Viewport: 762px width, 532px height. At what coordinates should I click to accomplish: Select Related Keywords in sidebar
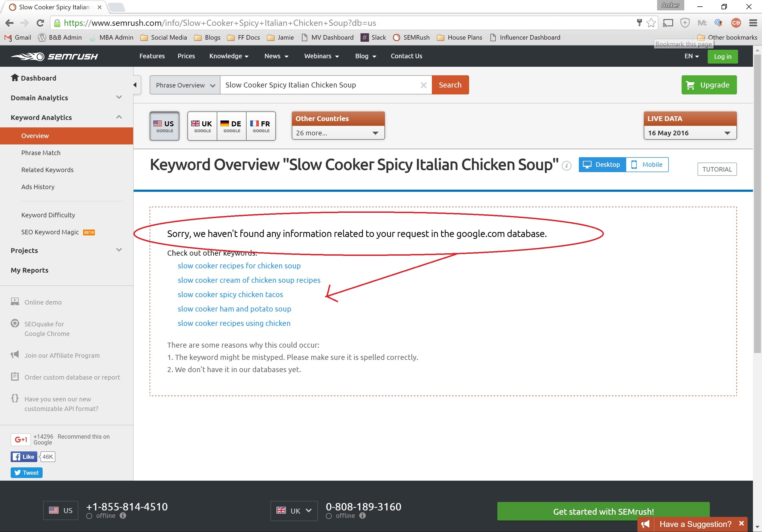coord(47,169)
